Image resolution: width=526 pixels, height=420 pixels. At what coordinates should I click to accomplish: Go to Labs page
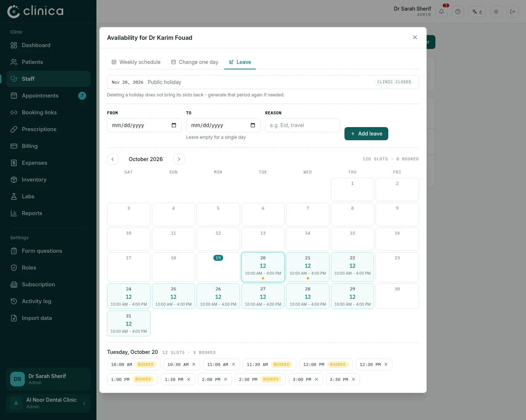click(48, 196)
